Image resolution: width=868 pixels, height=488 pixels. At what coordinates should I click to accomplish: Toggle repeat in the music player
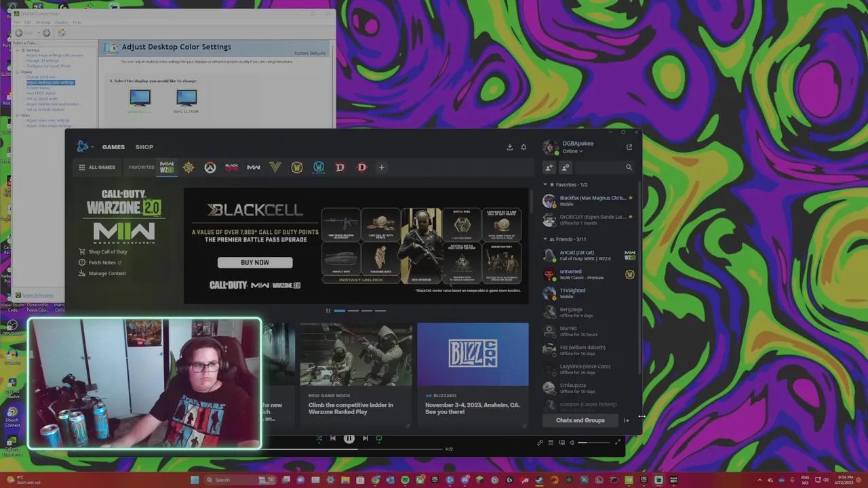[x=379, y=439]
